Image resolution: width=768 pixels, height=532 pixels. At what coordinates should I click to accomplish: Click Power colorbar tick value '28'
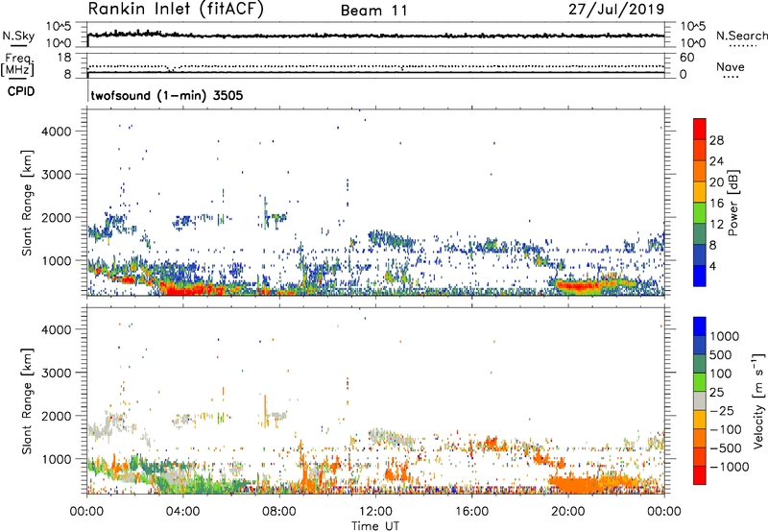[716, 140]
